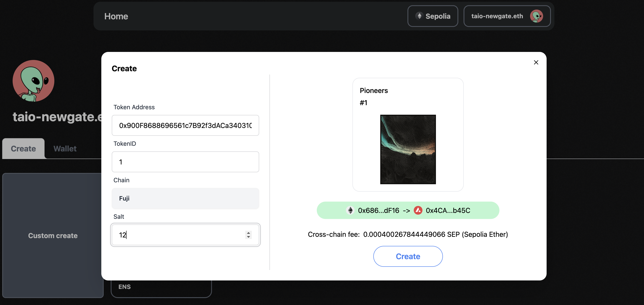
Task: Focus the Token Address input field
Action: click(185, 125)
